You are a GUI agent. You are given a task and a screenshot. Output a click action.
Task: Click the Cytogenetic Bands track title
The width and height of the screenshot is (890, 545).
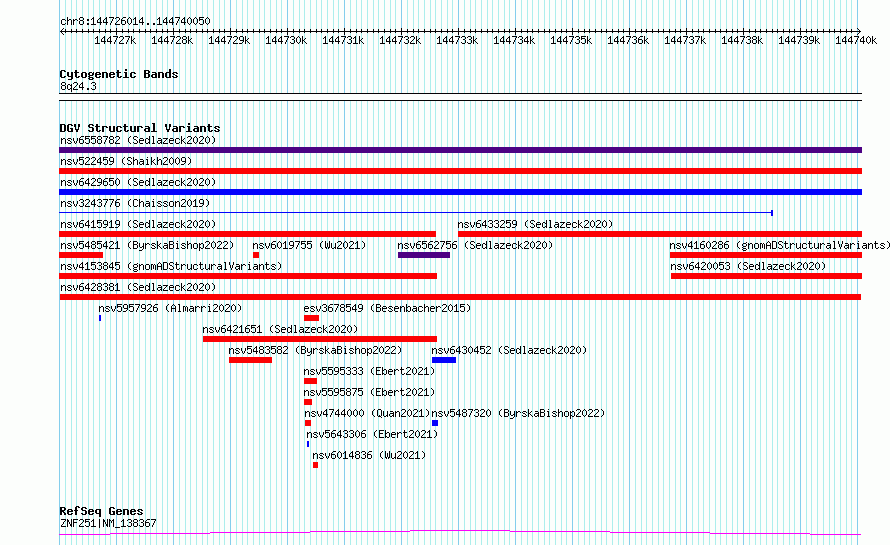[119, 74]
